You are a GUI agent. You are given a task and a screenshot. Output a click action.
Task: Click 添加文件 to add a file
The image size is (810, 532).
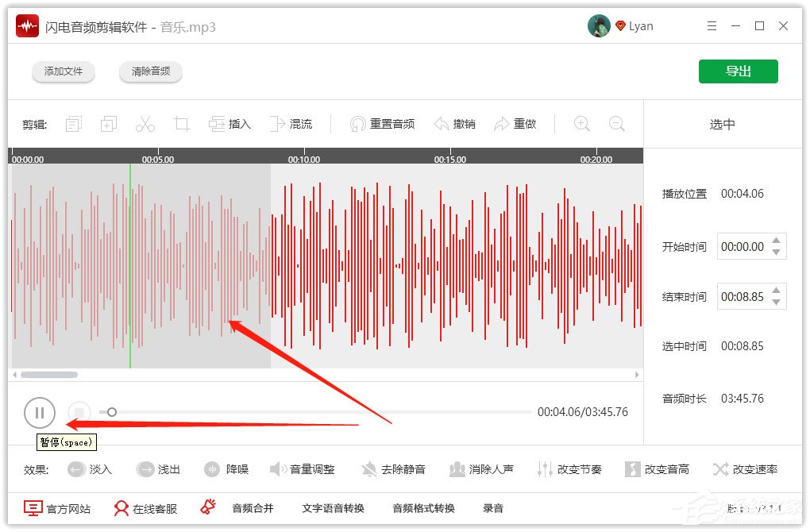click(64, 71)
